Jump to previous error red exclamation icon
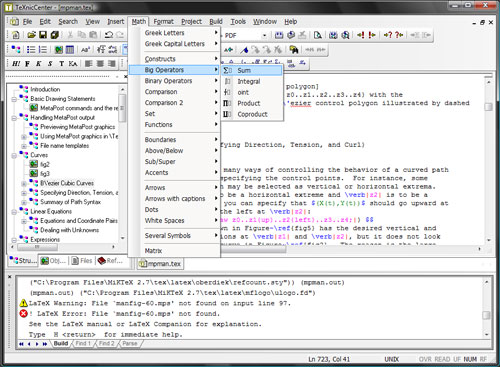 point(361,35)
